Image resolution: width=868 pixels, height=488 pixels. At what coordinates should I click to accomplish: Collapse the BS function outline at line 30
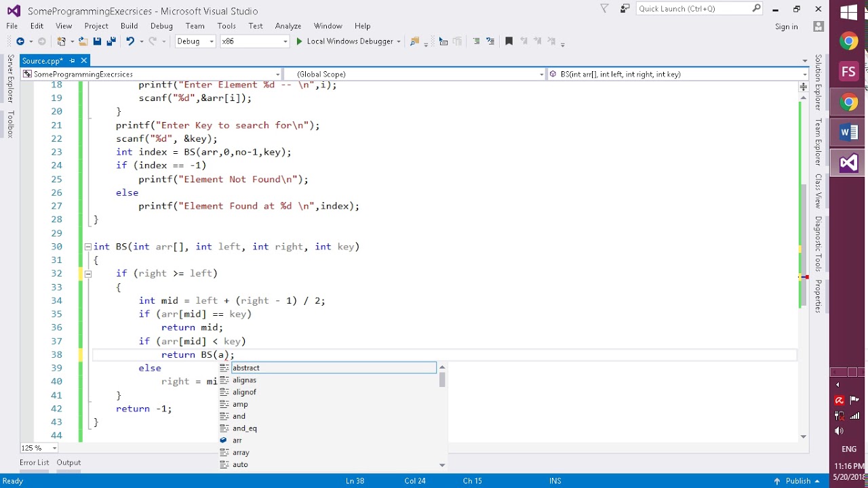(88, 247)
